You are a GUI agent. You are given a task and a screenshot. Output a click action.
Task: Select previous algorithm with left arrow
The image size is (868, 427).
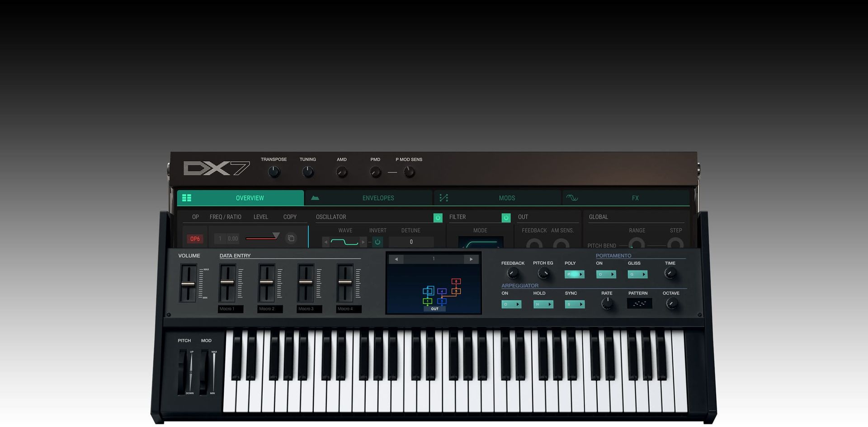[x=396, y=259]
